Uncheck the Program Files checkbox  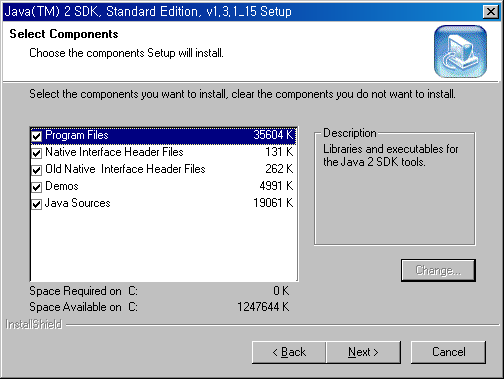coord(36,136)
